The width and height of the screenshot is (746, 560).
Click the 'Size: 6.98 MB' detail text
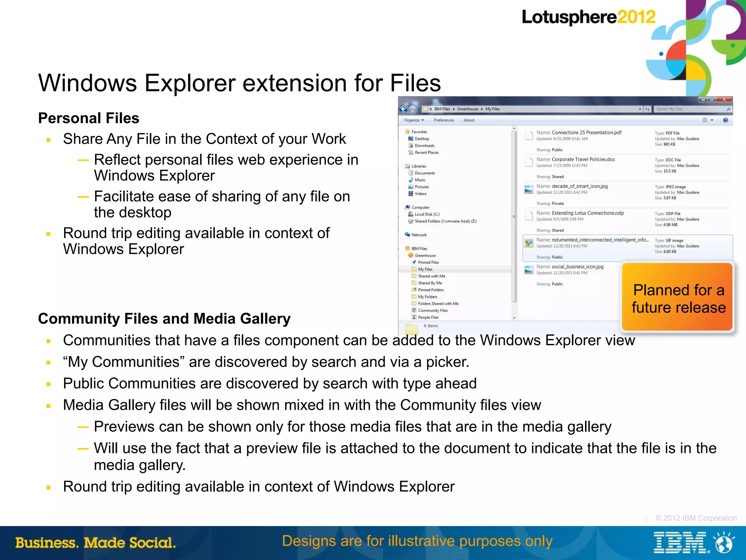[666, 225]
